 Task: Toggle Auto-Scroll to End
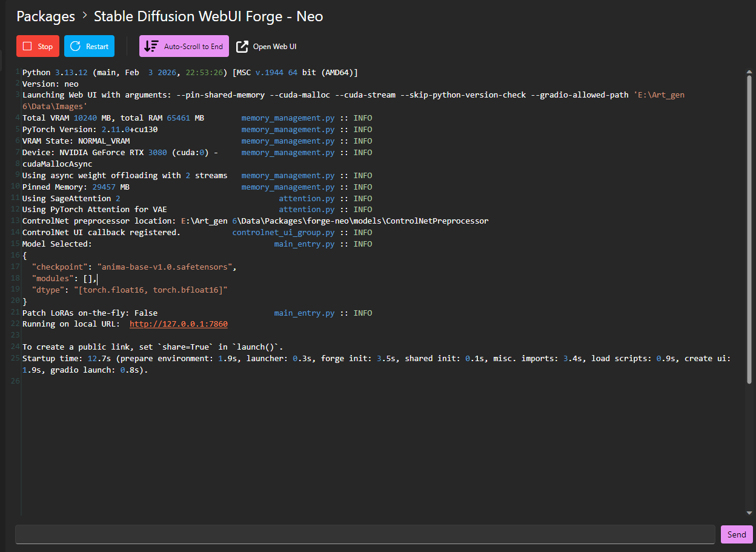184,46
